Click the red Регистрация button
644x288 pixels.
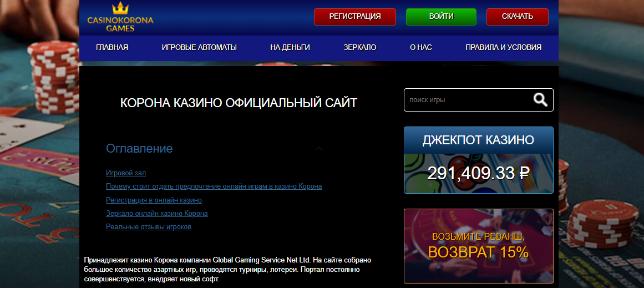[355, 17]
